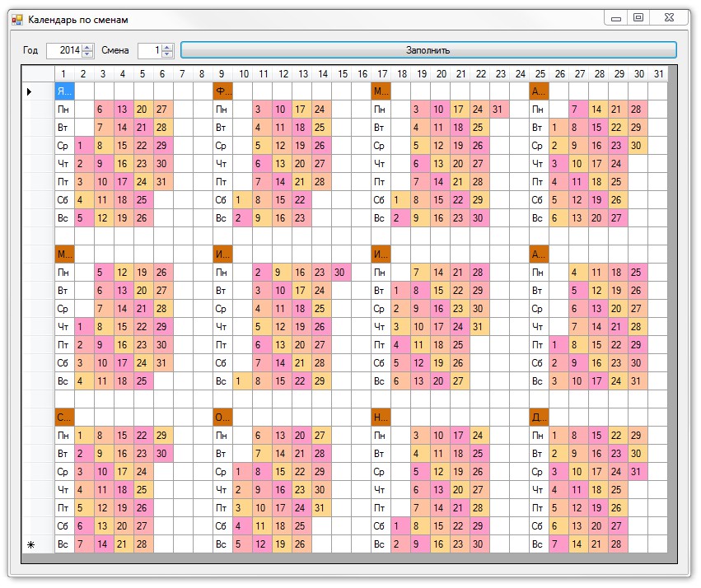This screenshot has height=588, width=701.
Task: Select the Н... November month header cell
Action: coord(381,418)
